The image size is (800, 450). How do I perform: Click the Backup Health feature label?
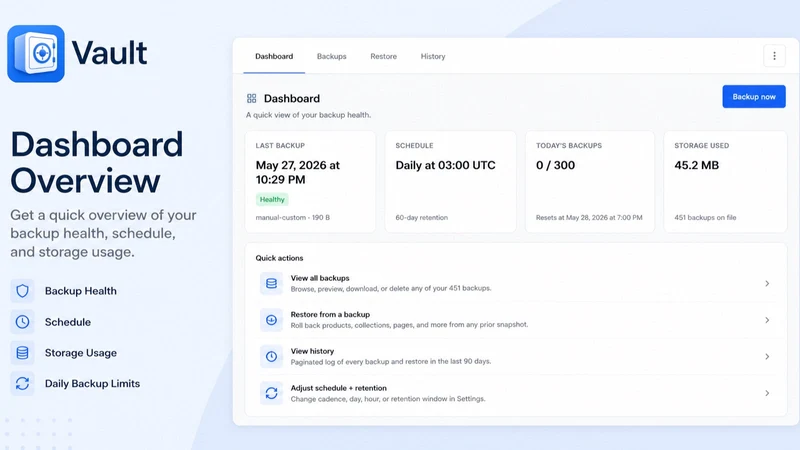tap(81, 291)
